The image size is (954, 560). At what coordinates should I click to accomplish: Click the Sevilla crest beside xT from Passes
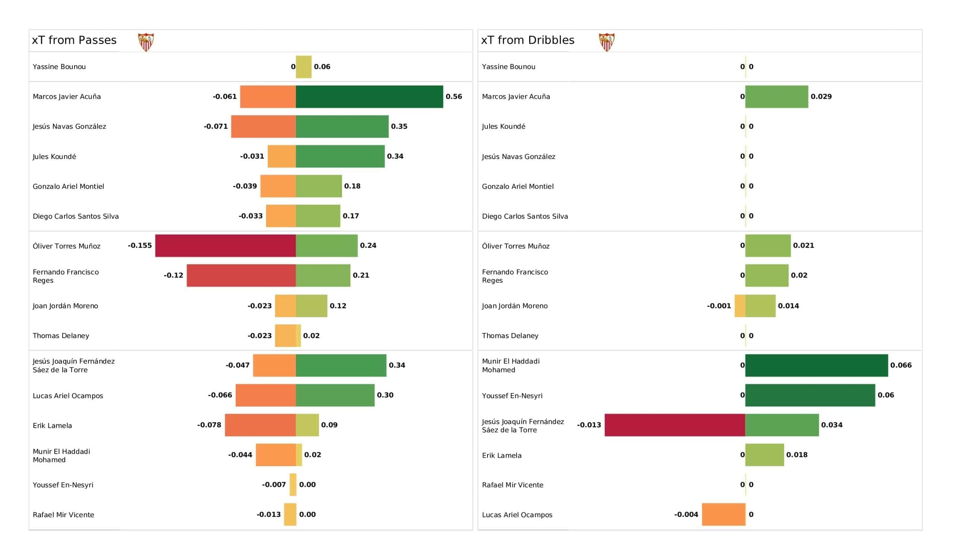click(x=146, y=42)
